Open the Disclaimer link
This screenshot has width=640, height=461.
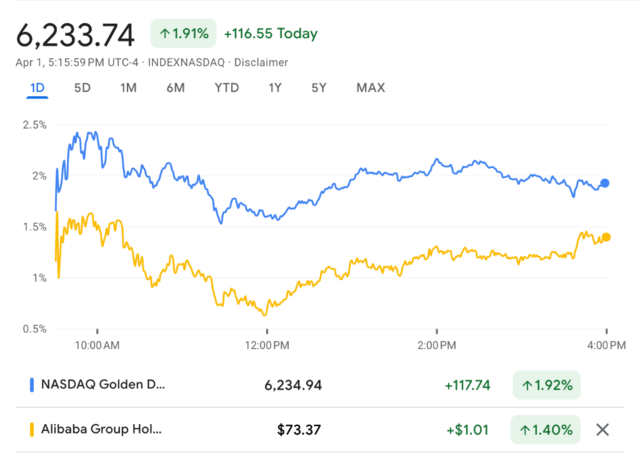click(262, 62)
